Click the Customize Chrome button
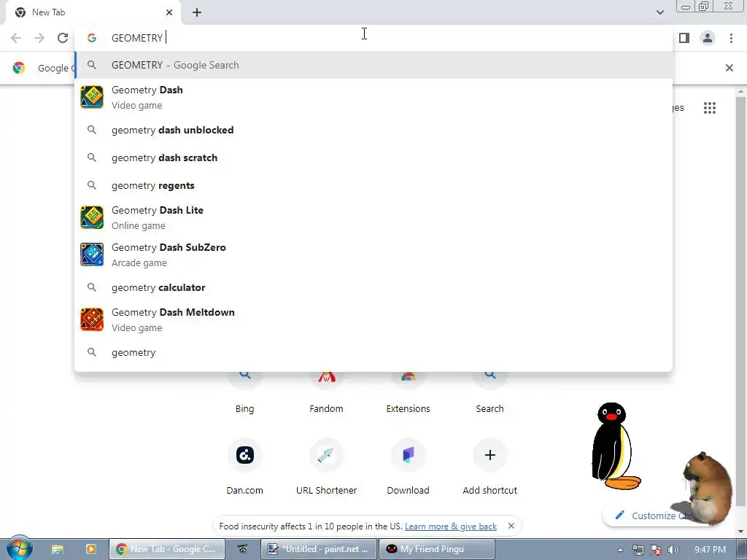The image size is (747, 560). (653, 516)
